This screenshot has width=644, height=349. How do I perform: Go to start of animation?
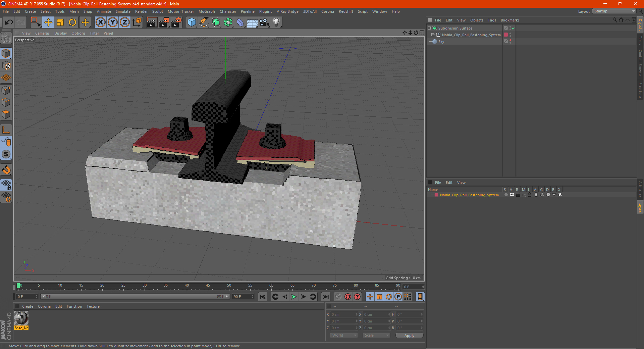point(263,297)
